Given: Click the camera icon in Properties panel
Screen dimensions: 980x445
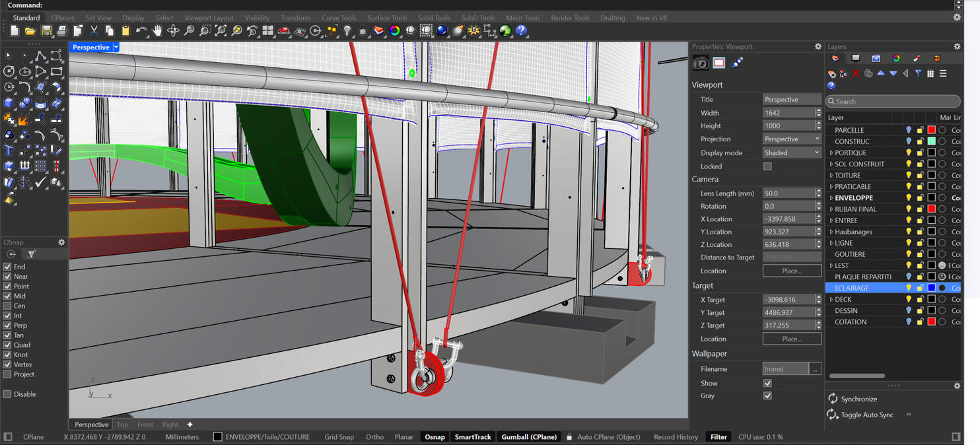Looking at the screenshot, I should (x=700, y=63).
